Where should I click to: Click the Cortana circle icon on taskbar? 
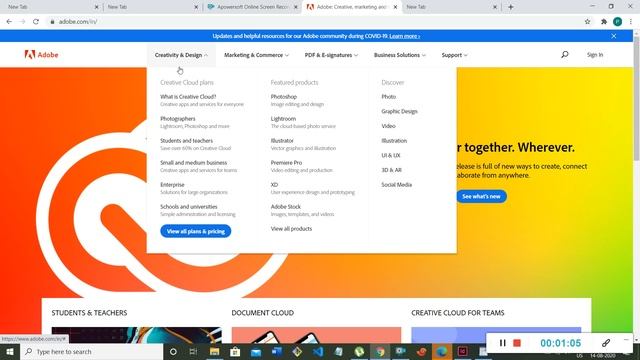(x=173, y=351)
